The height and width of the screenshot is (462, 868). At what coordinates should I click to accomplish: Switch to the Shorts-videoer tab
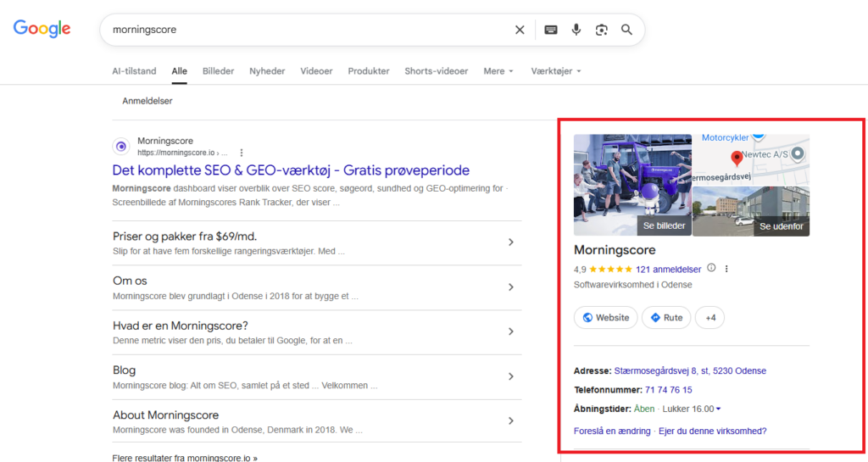[437, 71]
